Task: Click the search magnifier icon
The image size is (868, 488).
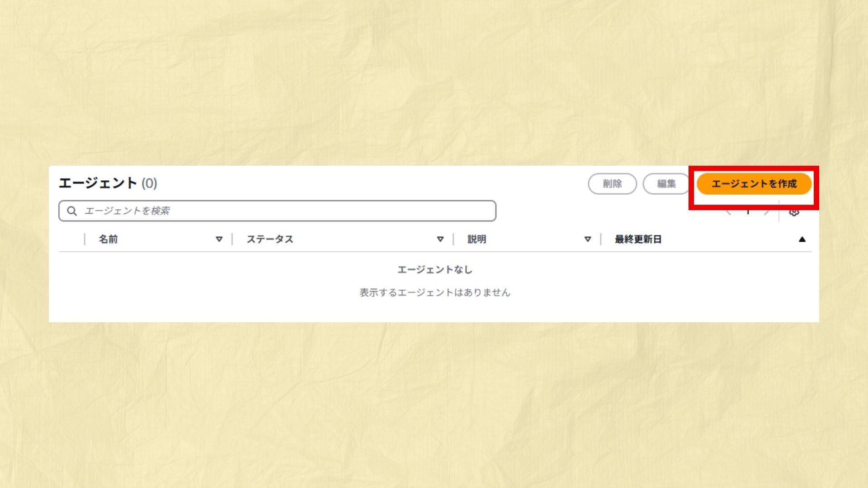Action: pos(72,211)
